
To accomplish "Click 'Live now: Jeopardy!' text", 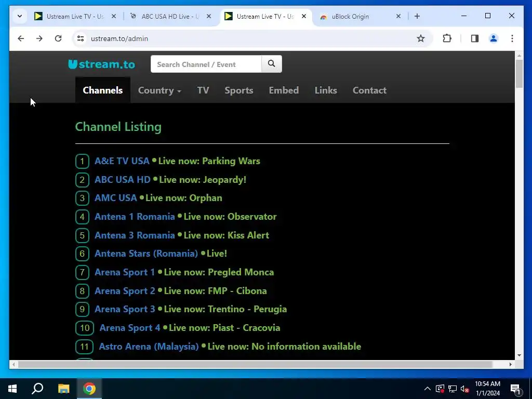I will tap(203, 179).
